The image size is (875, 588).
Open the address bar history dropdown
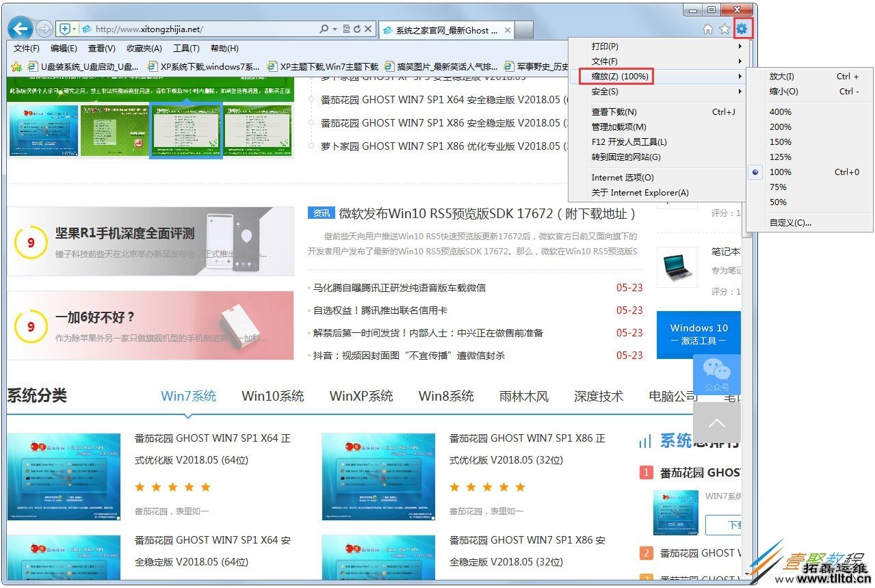334,29
